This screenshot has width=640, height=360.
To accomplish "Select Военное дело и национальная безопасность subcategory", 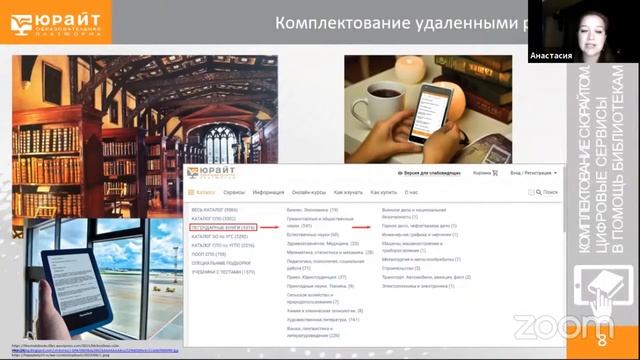I will point(414,213).
